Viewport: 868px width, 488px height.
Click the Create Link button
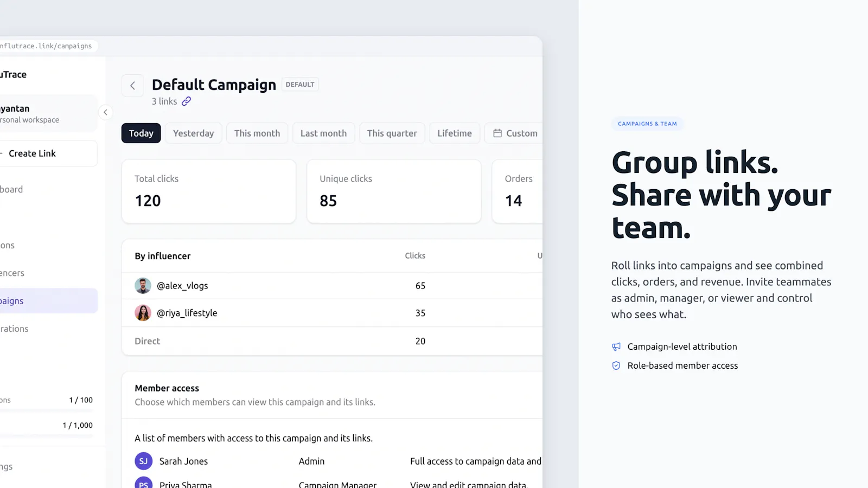[48, 153]
